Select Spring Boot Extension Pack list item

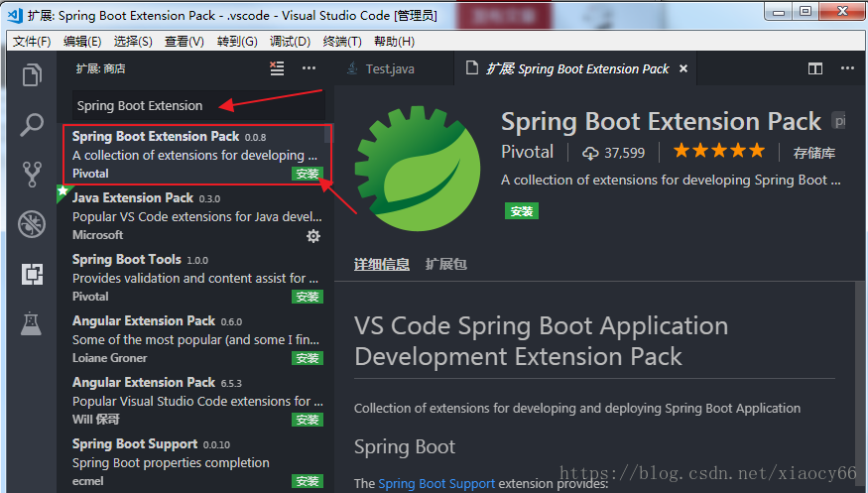(197, 155)
